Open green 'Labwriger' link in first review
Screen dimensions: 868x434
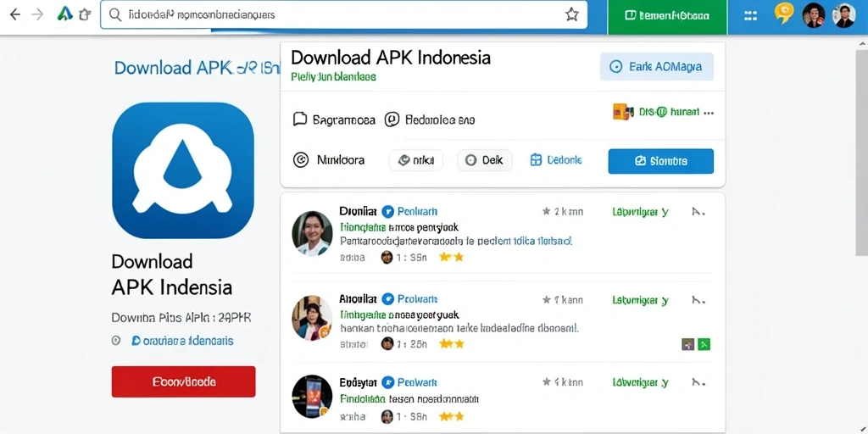click(641, 211)
